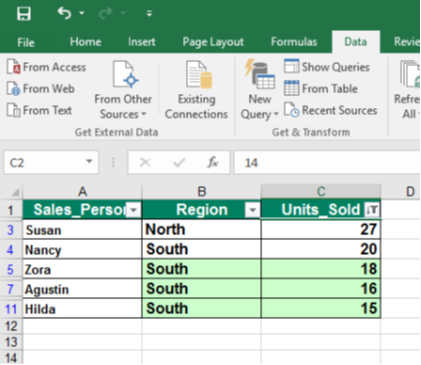421x365 pixels.
Task: Click the Region header cell
Action: [x=201, y=210]
